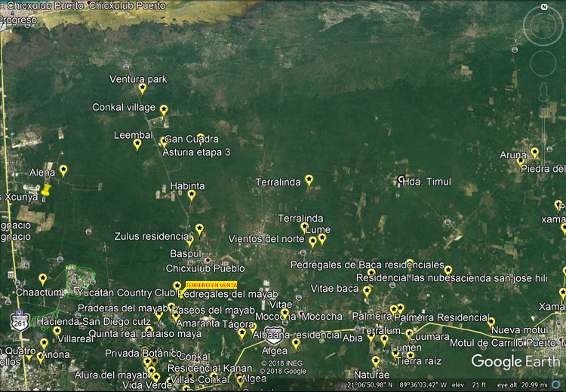
Task: Open the Hda. Timul placemark
Action: pyautogui.click(x=401, y=179)
